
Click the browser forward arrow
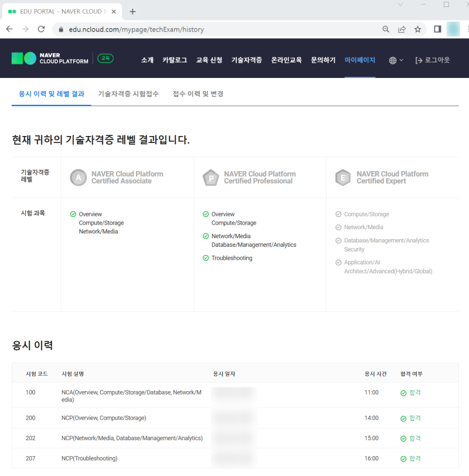coord(25,29)
